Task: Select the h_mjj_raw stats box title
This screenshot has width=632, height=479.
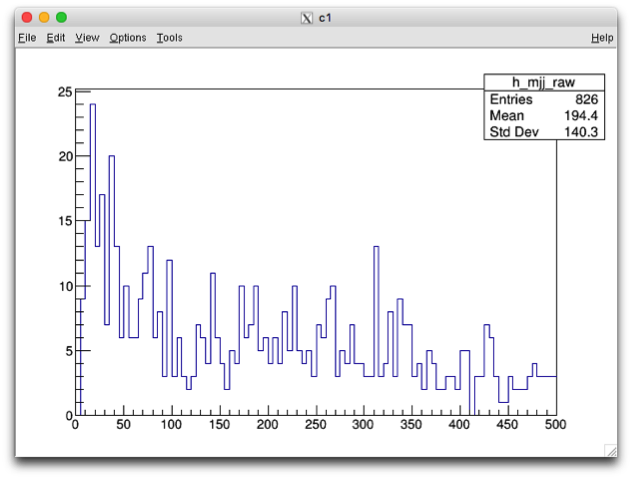Action: tap(543, 83)
